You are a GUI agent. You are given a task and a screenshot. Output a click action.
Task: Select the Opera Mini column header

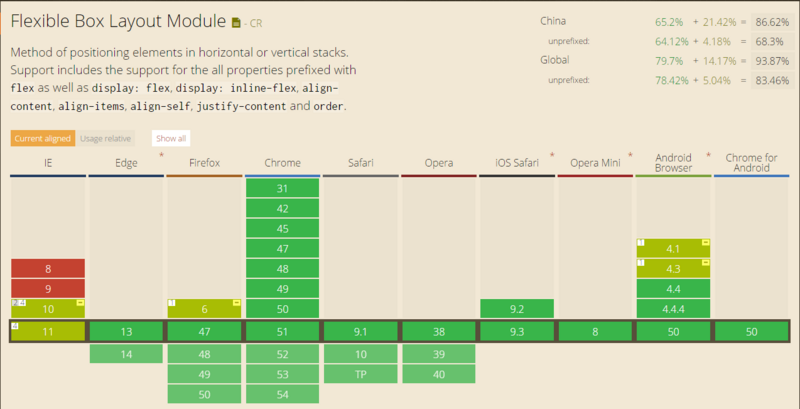click(595, 163)
